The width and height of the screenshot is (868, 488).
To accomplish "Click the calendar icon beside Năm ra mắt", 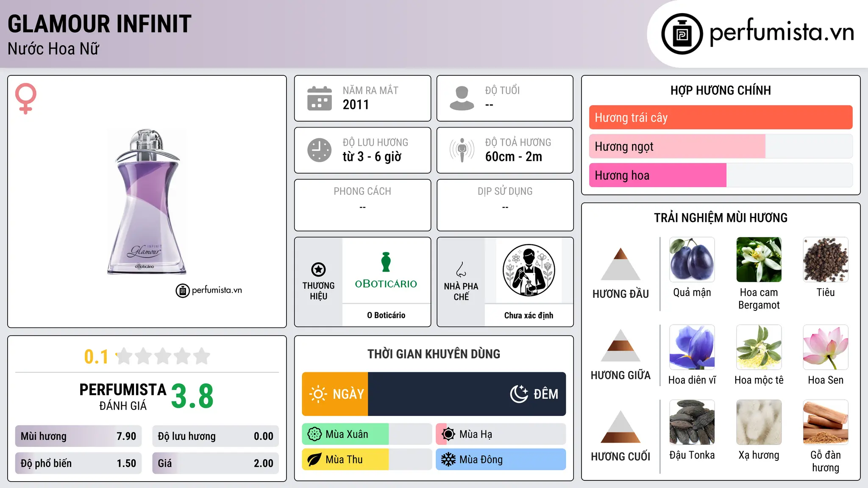I will coord(319,98).
